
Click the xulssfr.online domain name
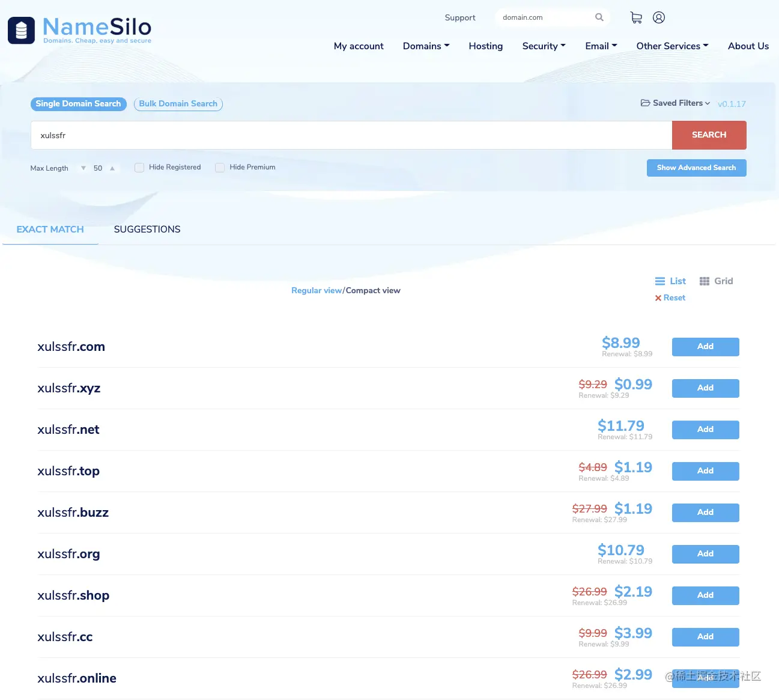point(77,678)
